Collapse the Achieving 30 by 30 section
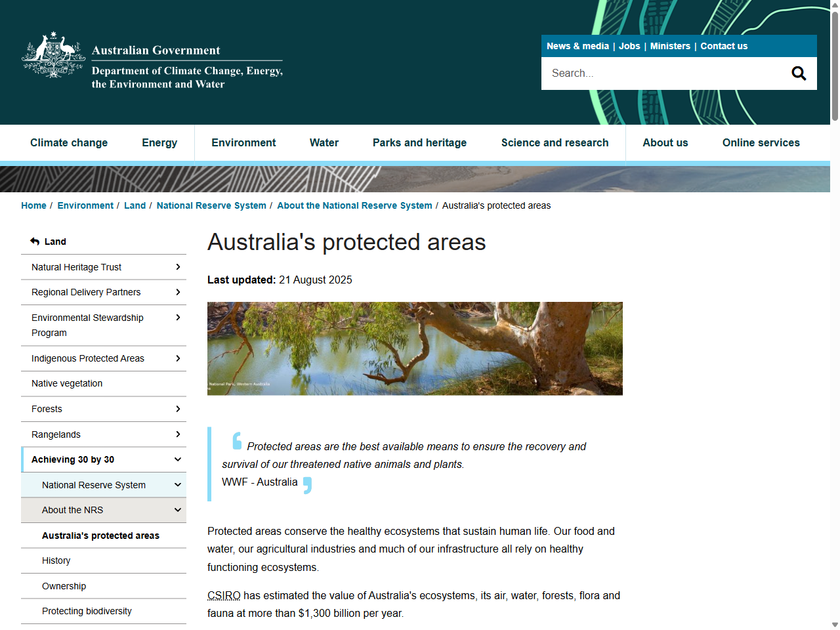The height and width of the screenshot is (630, 840). [178, 459]
